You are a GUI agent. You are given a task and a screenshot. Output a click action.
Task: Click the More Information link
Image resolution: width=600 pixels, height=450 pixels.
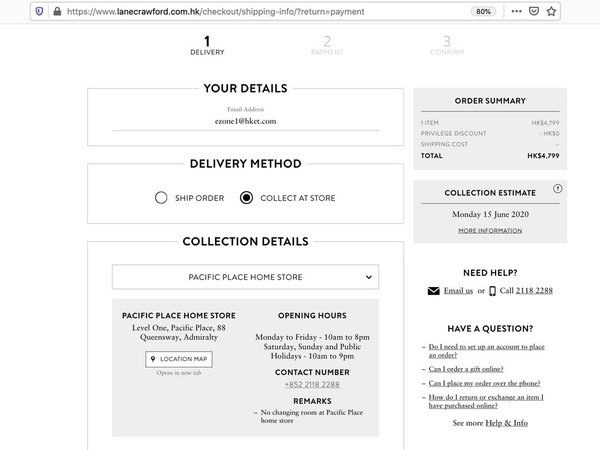click(490, 231)
